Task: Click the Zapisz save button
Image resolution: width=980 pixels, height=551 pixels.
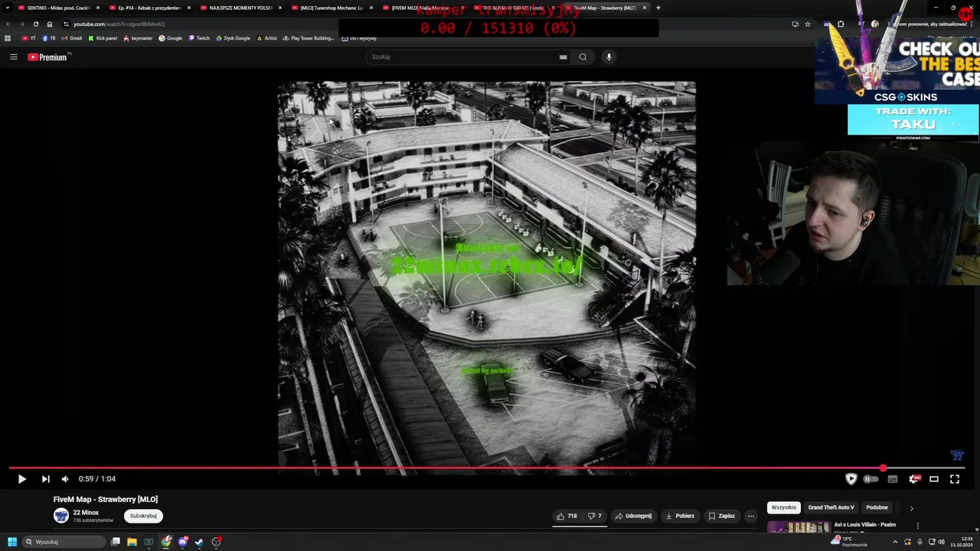Action: coord(722,516)
